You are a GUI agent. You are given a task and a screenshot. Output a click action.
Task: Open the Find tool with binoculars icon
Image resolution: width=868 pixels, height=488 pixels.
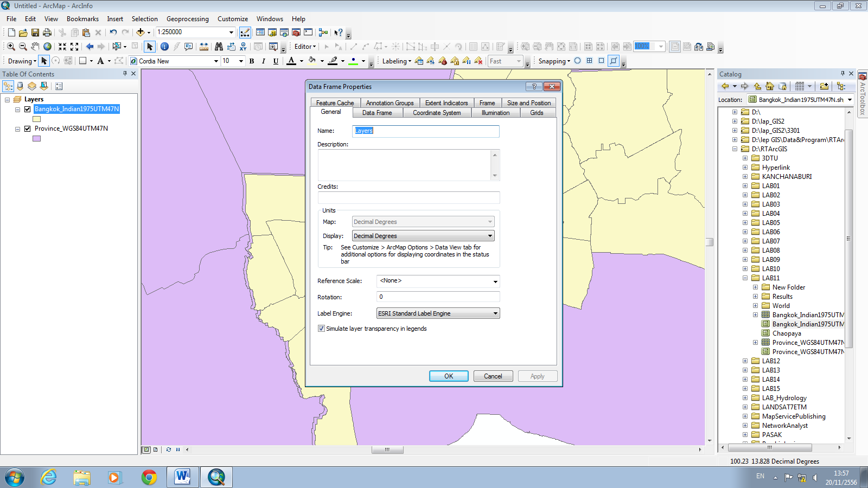[x=219, y=47]
